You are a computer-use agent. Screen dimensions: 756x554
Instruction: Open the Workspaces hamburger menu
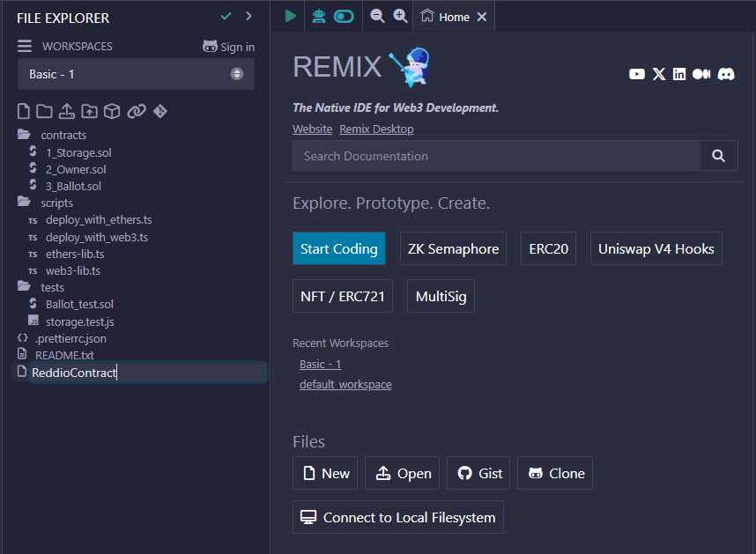pyautogui.click(x=25, y=47)
